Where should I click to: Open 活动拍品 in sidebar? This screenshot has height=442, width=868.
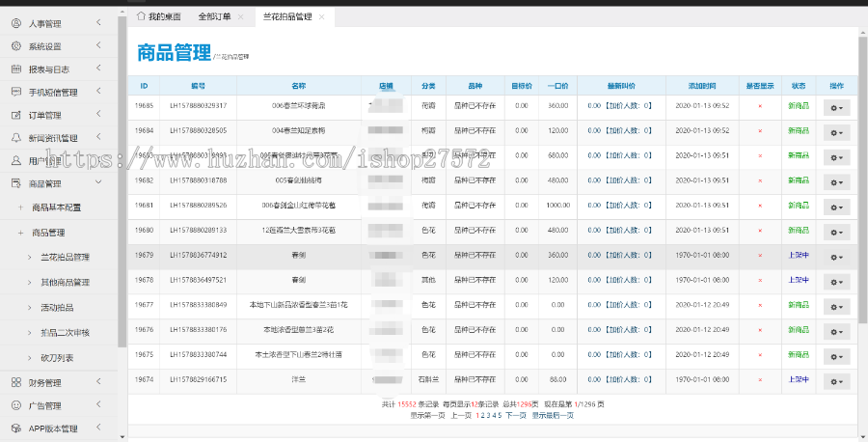click(57, 308)
